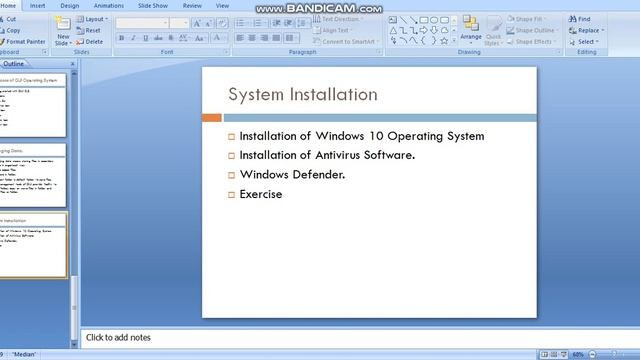
Task: Click the Copy command
Action: [x=10, y=30]
